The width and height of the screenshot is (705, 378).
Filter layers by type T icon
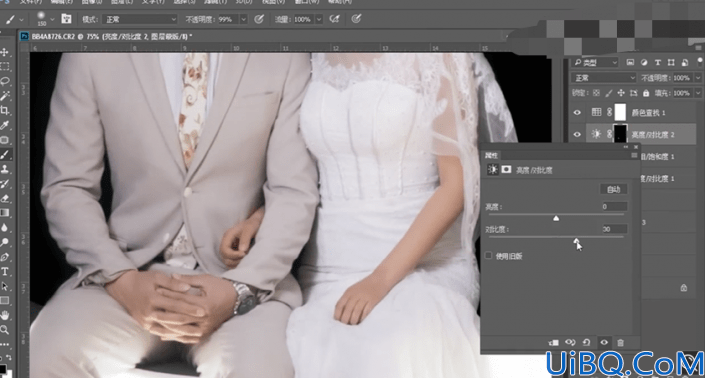pos(657,62)
